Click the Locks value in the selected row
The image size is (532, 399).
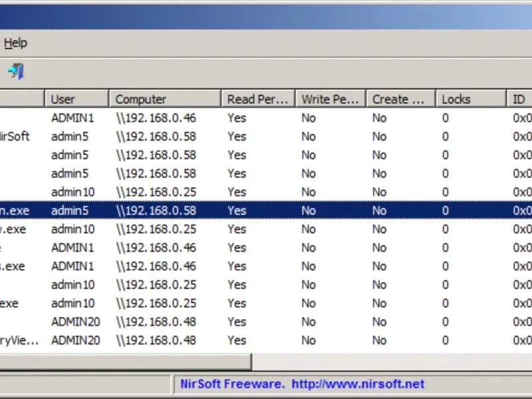[x=445, y=211]
